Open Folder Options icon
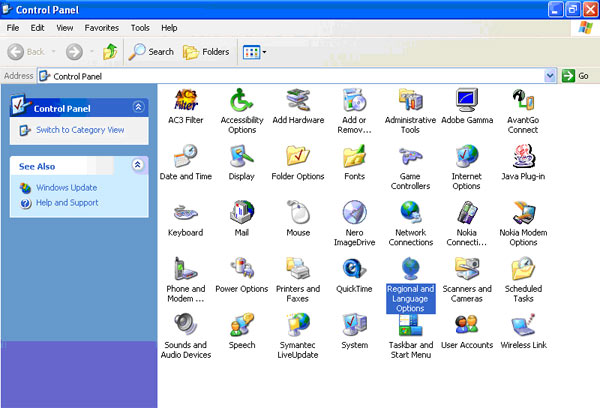600x408 pixels. pyautogui.click(x=298, y=157)
